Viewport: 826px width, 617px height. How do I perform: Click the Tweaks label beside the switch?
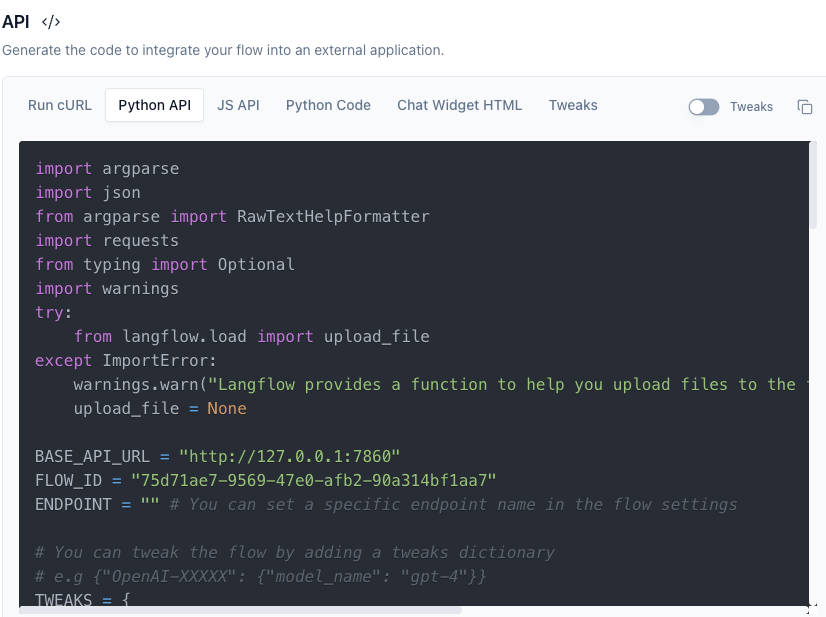751,107
